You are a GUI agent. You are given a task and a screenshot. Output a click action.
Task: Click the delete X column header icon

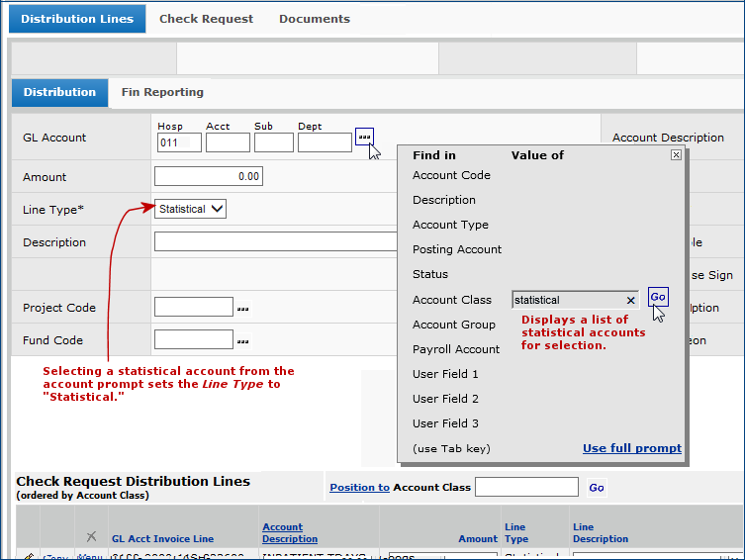pyautogui.click(x=91, y=537)
